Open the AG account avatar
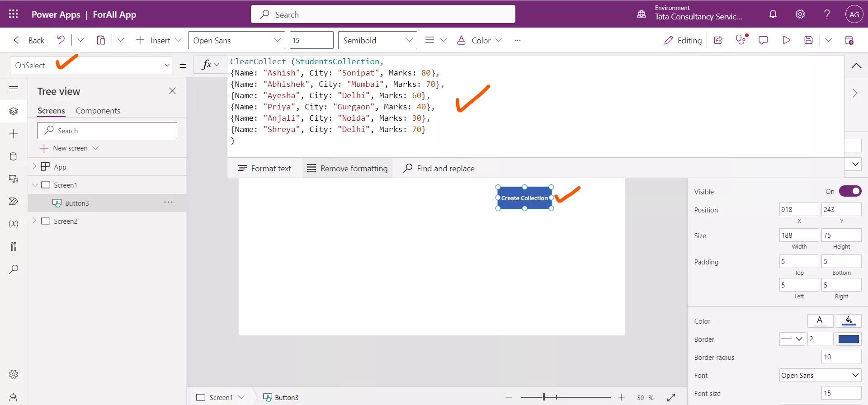 pos(854,14)
